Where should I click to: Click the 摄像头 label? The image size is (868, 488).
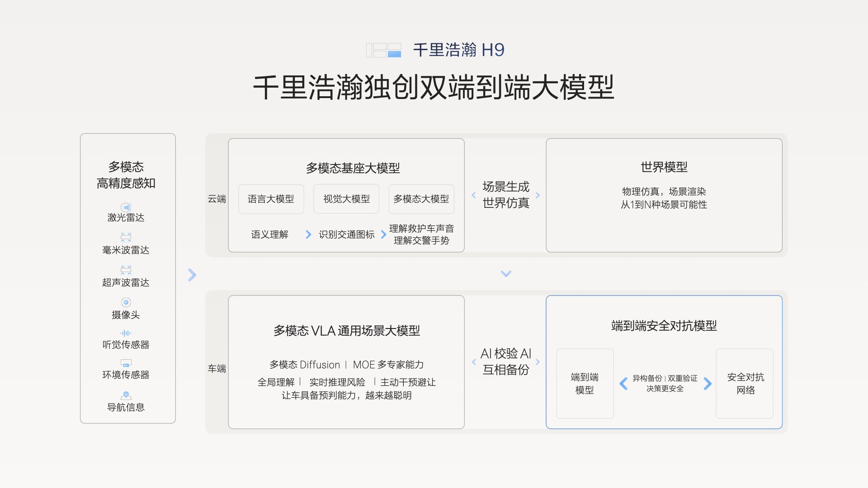coord(126,315)
